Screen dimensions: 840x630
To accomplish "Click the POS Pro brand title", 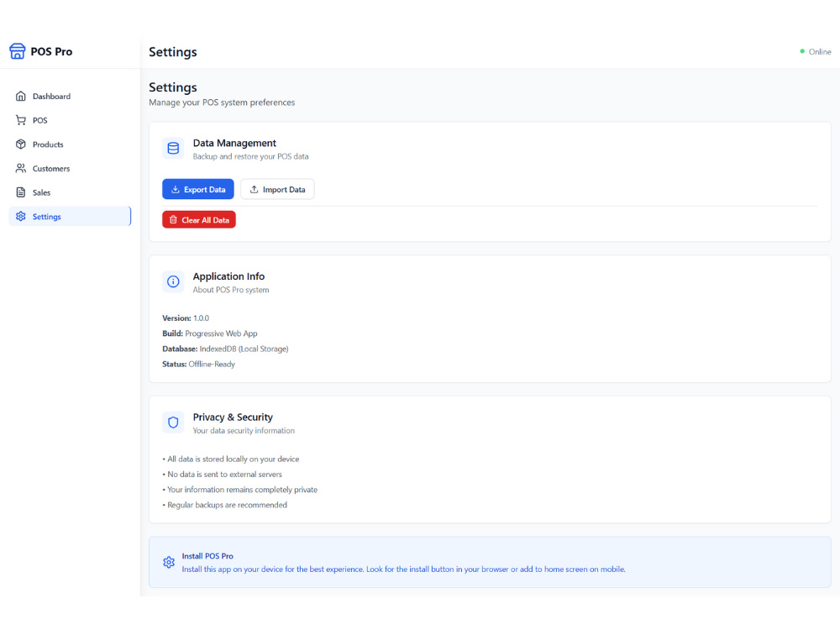I will (x=51, y=51).
